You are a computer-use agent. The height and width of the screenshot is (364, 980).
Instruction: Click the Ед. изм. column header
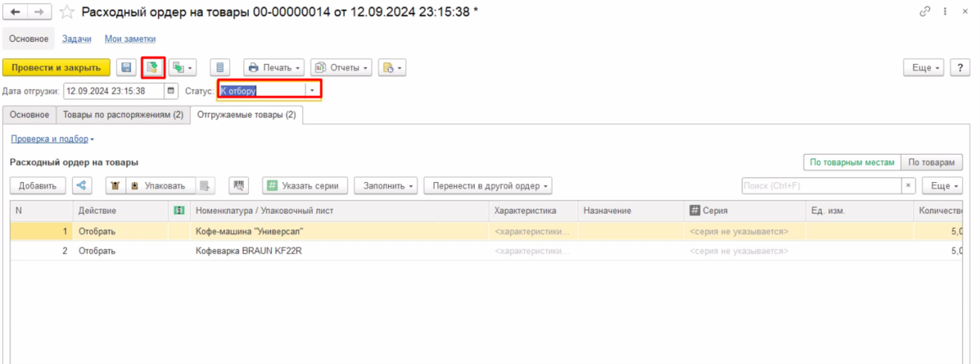tap(859, 211)
